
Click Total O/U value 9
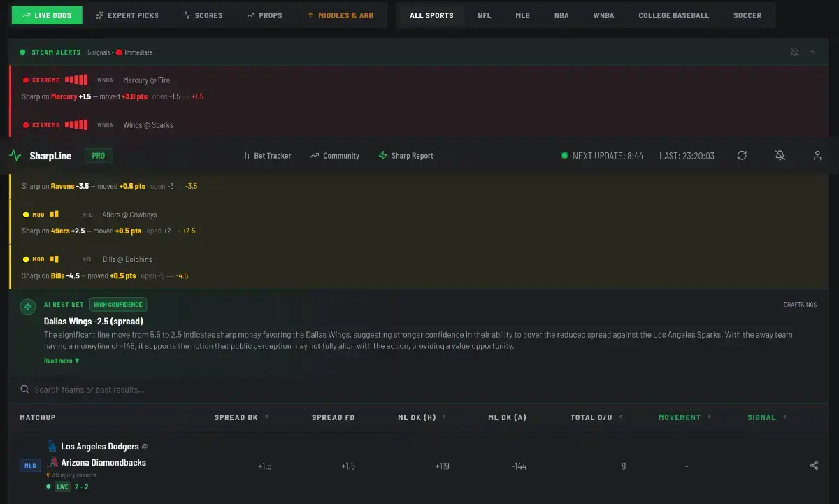624,466
